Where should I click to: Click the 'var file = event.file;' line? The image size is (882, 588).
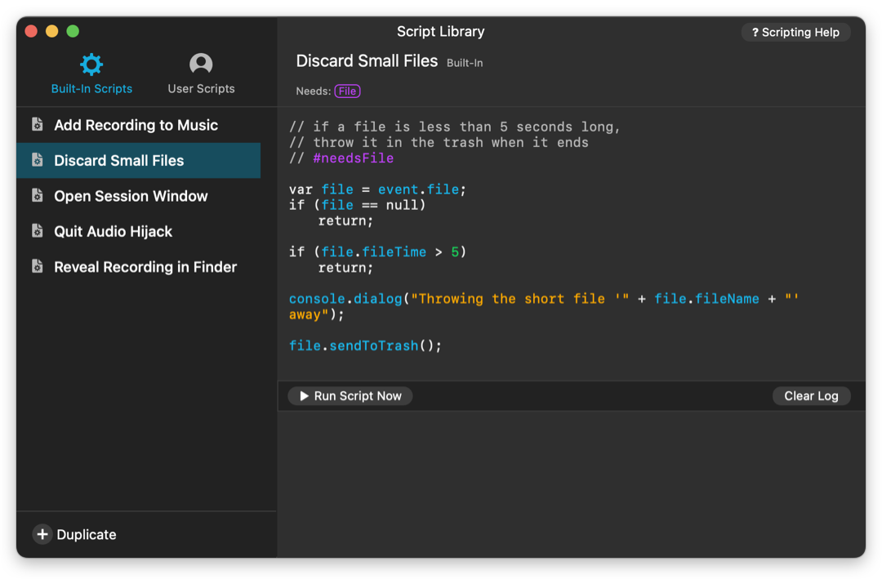(x=377, y=189)
